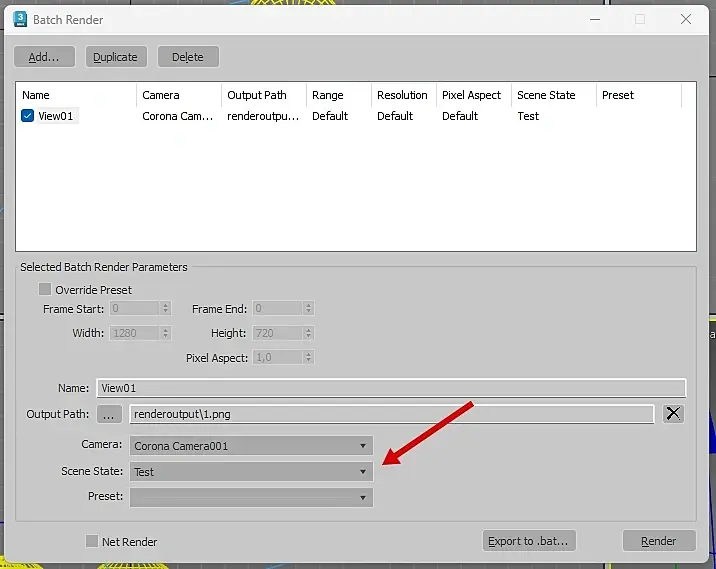Viewport: 716px width, 569px height.
Task: Click the Width spinner arrows
Action: pyautogui.click(x=165, y=333)
